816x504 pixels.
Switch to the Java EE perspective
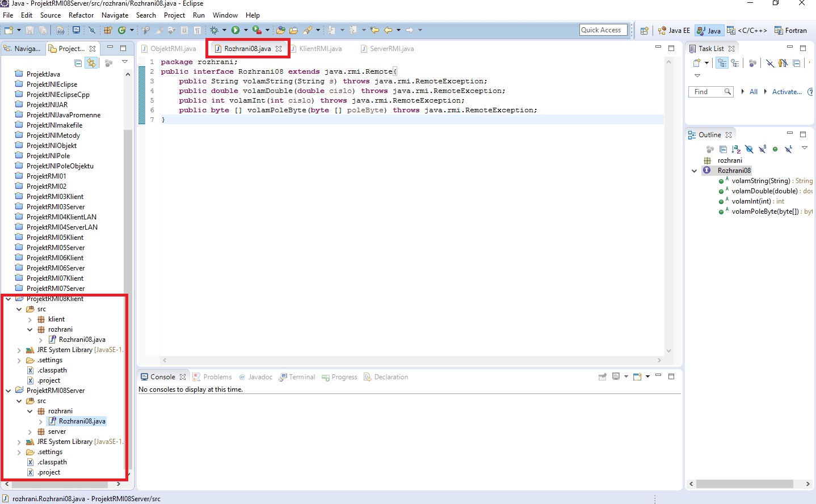(x=674, y=31)
